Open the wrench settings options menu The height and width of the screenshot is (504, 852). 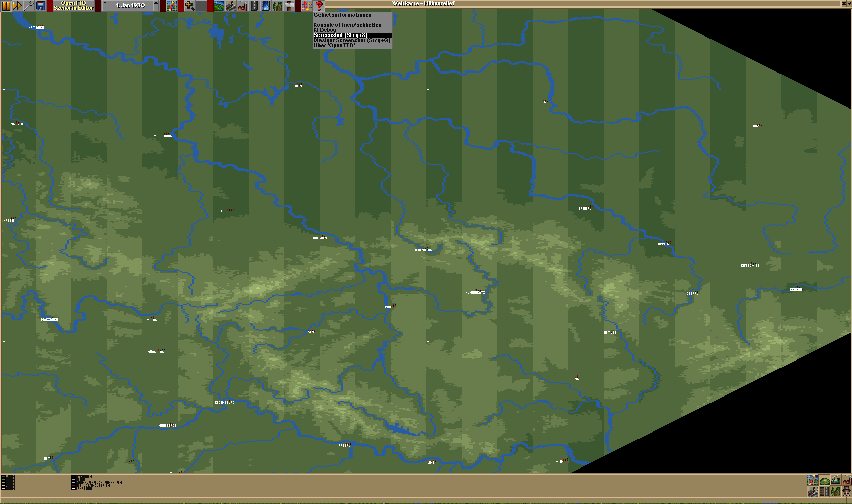click(x=29, y=6)
